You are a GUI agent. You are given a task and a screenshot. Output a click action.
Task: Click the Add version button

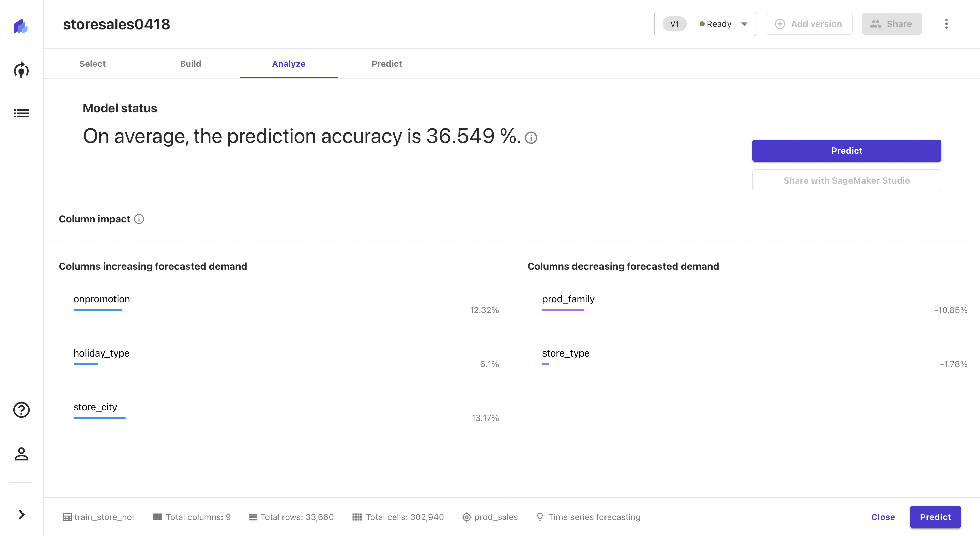[809, 24]
